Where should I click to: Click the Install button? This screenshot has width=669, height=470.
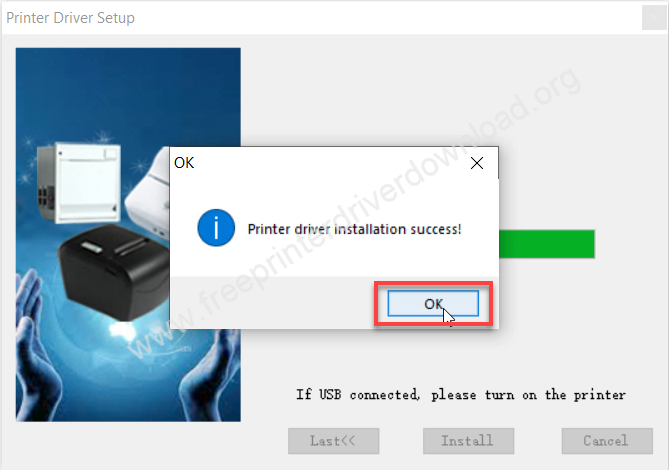coord(468,441)
